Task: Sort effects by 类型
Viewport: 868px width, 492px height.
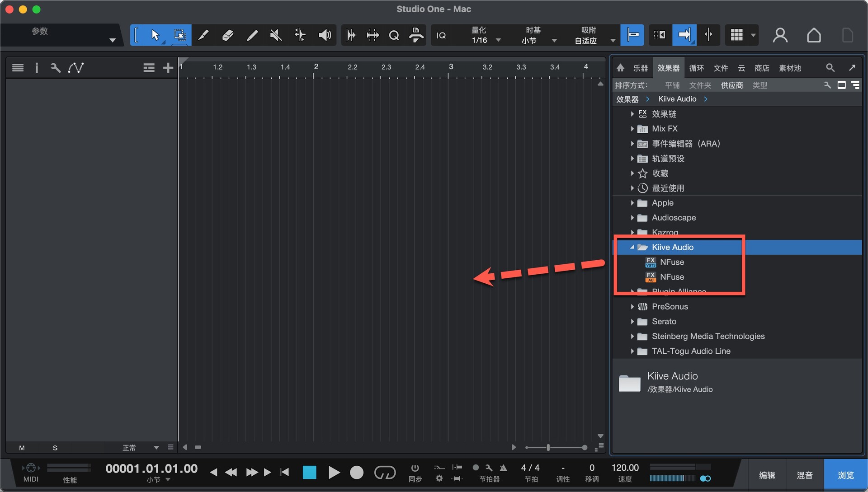Action: [759, 85]
